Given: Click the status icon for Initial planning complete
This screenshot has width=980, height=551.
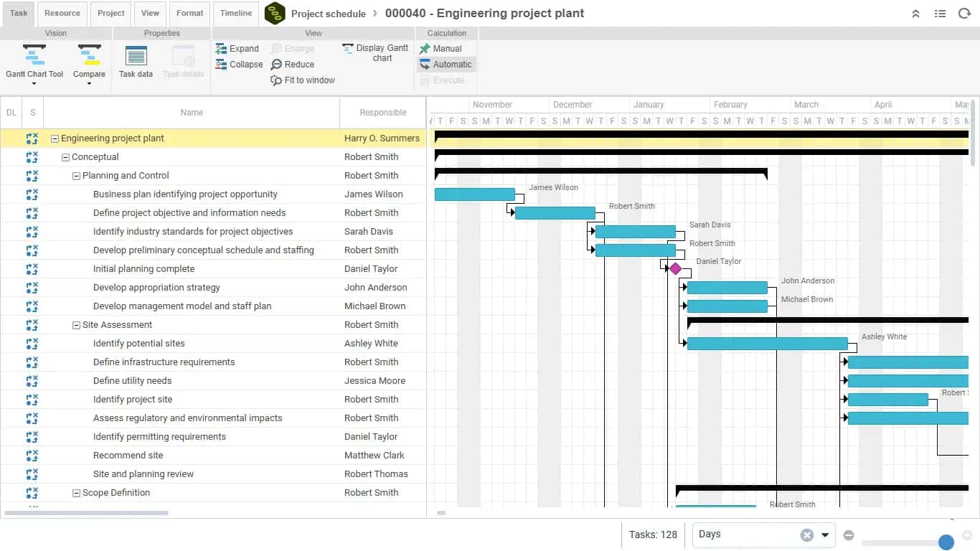Looking at the screenshot, I should point(32,269).
